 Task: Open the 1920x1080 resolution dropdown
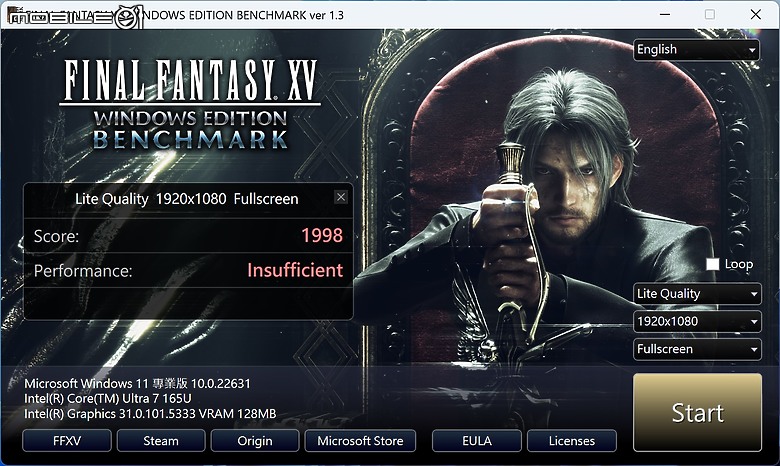697,322
